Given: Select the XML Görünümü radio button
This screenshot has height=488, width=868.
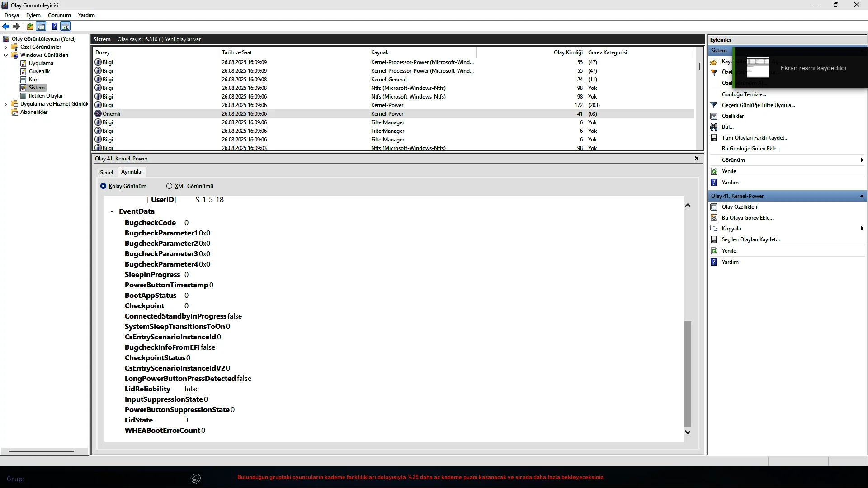Looking at the screenshot, I should point(170,186).
